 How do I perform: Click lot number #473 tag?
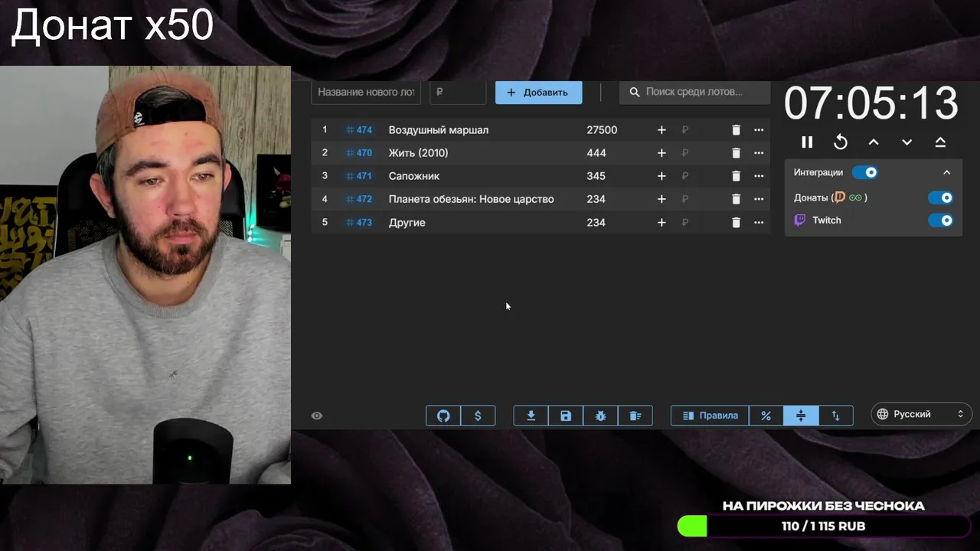coord(359,223)
